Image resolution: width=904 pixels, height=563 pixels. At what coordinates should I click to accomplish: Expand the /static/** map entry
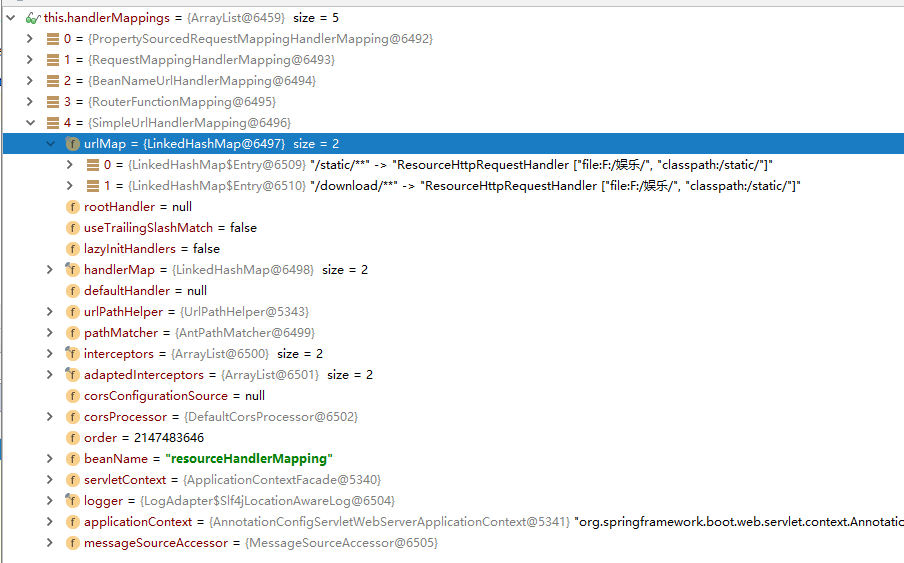click(69, 165)
